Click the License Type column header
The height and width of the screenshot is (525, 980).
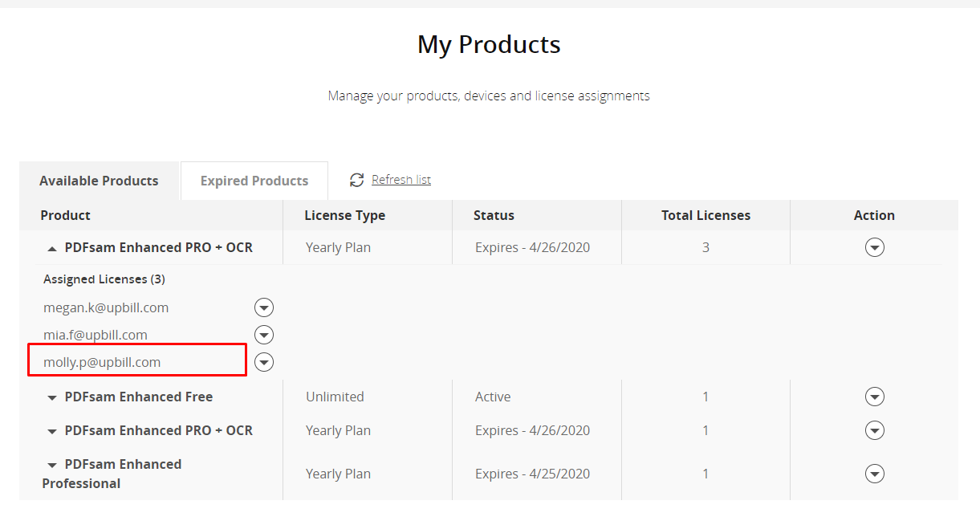(x=345, y=215)
